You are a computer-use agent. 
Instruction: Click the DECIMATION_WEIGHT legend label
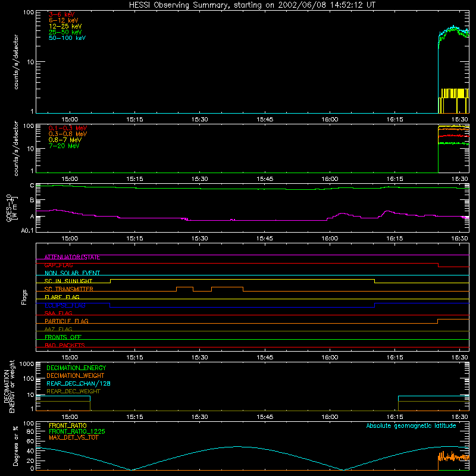pos(76,376)
